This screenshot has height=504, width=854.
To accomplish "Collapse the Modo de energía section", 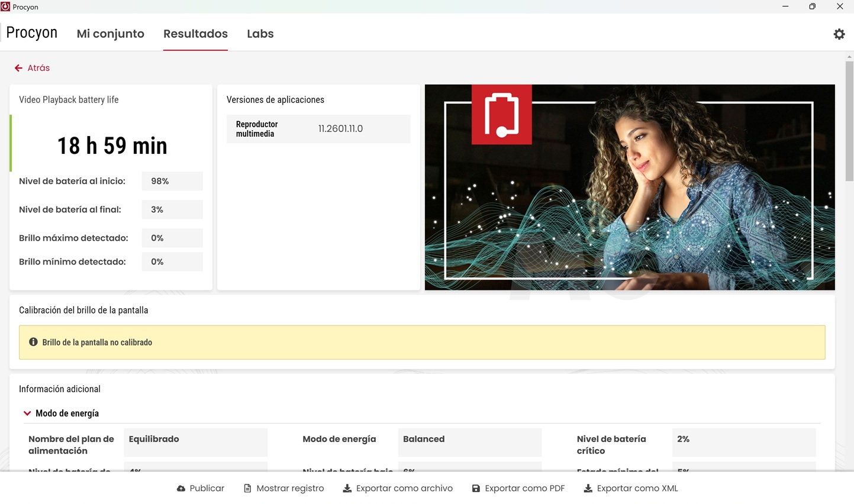I will (x=27, y=413).
